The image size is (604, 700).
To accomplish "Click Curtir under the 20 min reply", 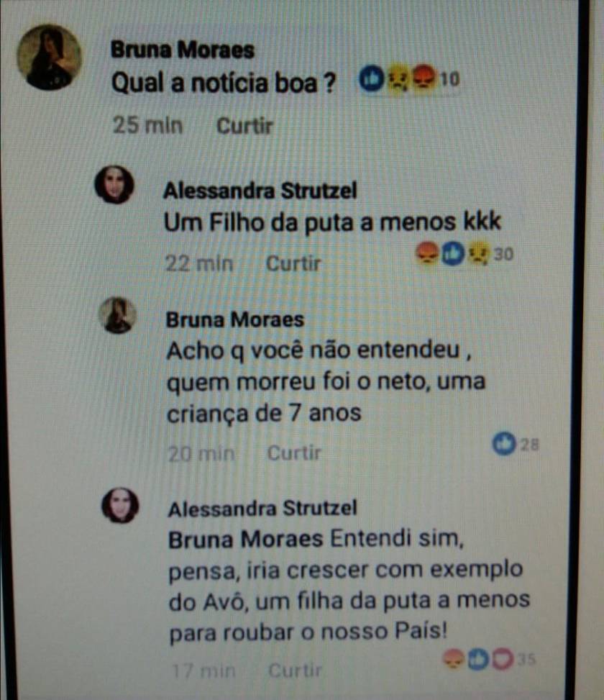I will [294, 453].
